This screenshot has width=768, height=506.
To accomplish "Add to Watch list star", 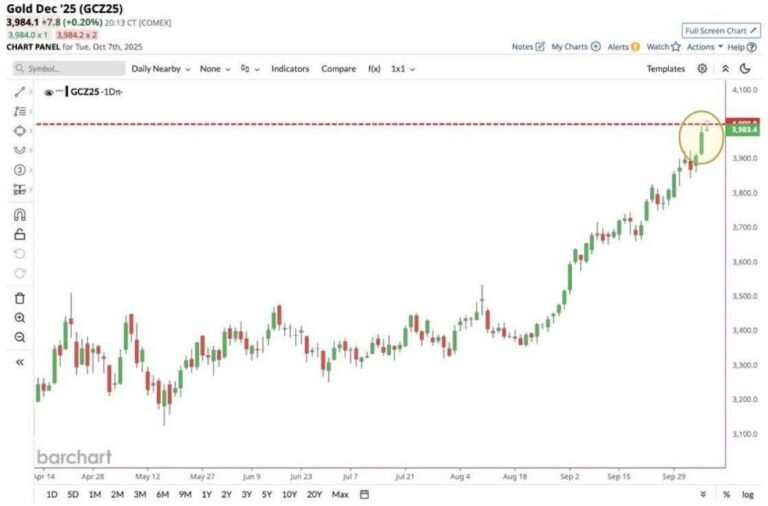I will [x=664, y=47].
